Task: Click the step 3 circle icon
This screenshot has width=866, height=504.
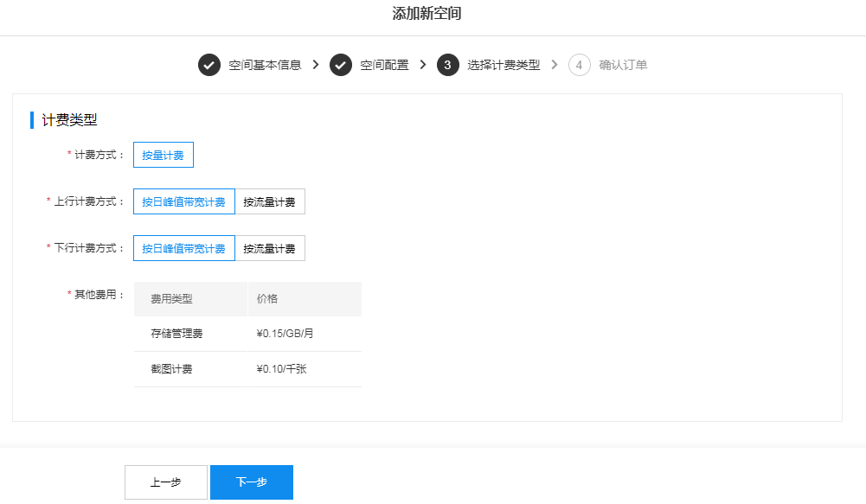Action: tap(448, 65)
